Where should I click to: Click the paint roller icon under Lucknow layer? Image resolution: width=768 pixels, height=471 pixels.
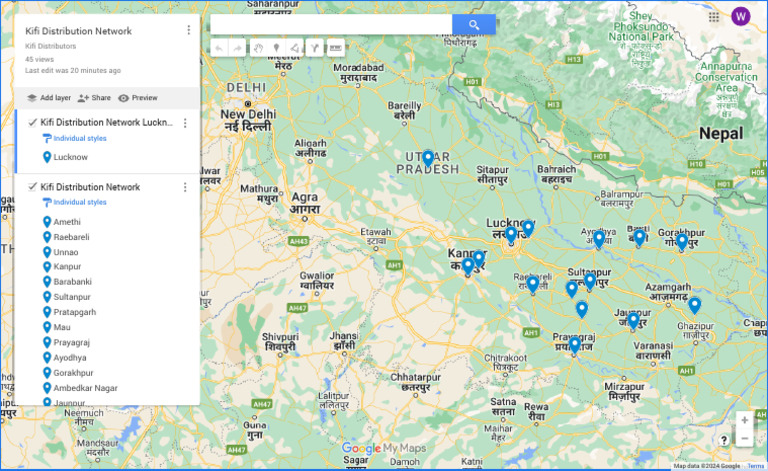[x=47, y=139]
